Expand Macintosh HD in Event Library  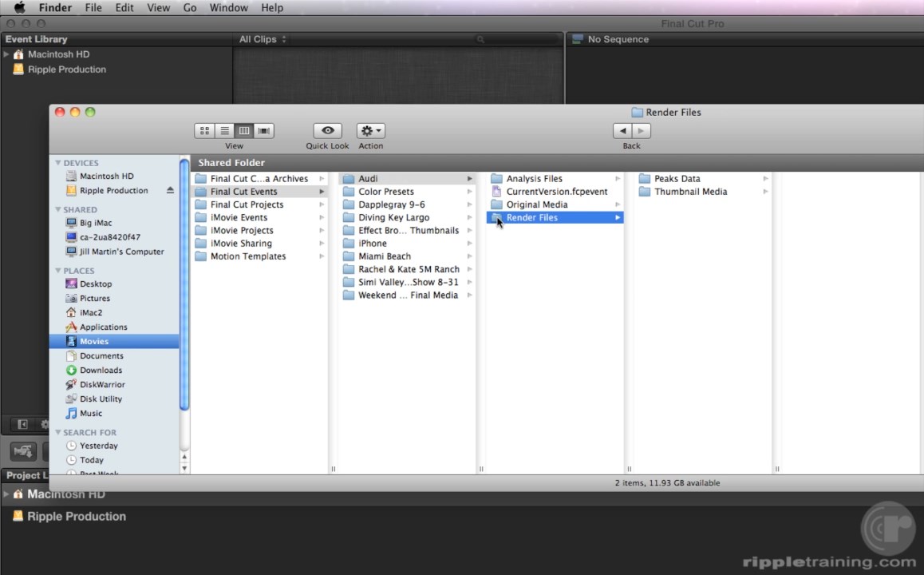[x=6, y=54]
